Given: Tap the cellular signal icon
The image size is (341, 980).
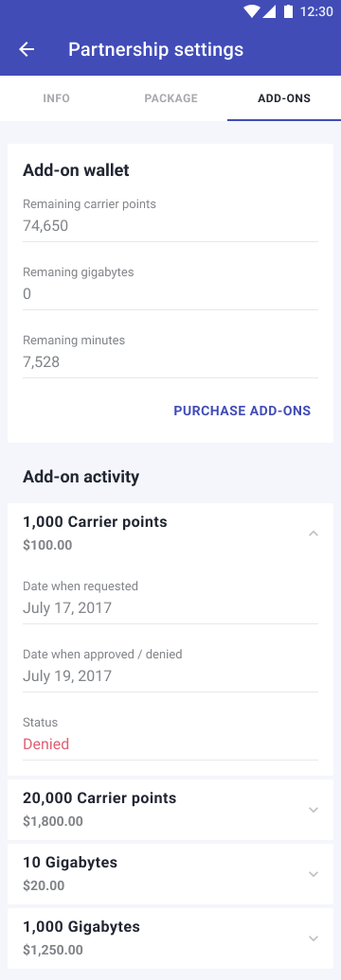Looking at the screenshot, I should [269, 11].
